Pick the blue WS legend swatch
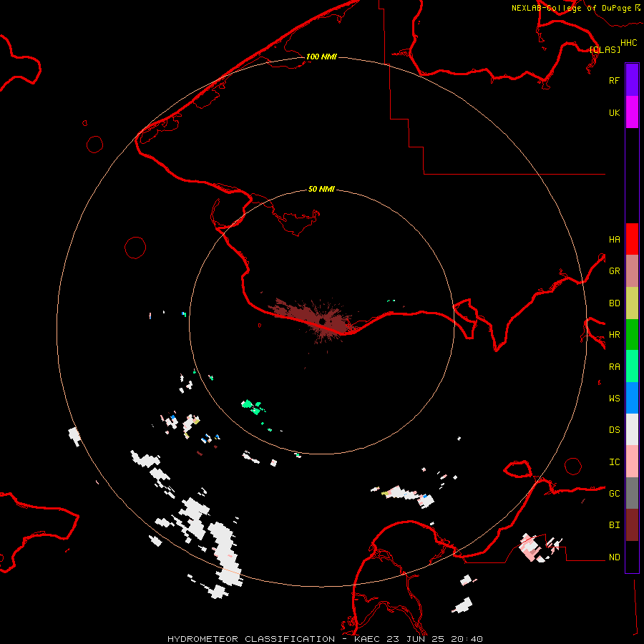 pyautogui.click(x=632, y=398)
